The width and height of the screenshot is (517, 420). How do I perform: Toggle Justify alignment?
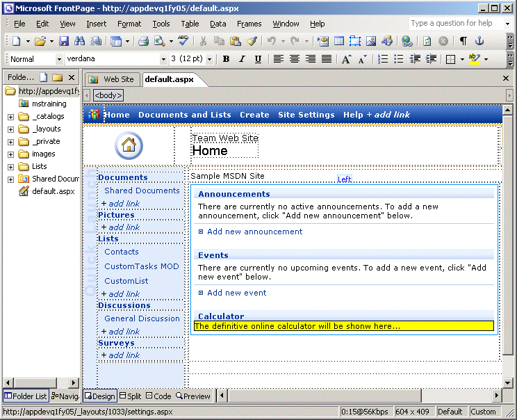click(x=327, y=59)
